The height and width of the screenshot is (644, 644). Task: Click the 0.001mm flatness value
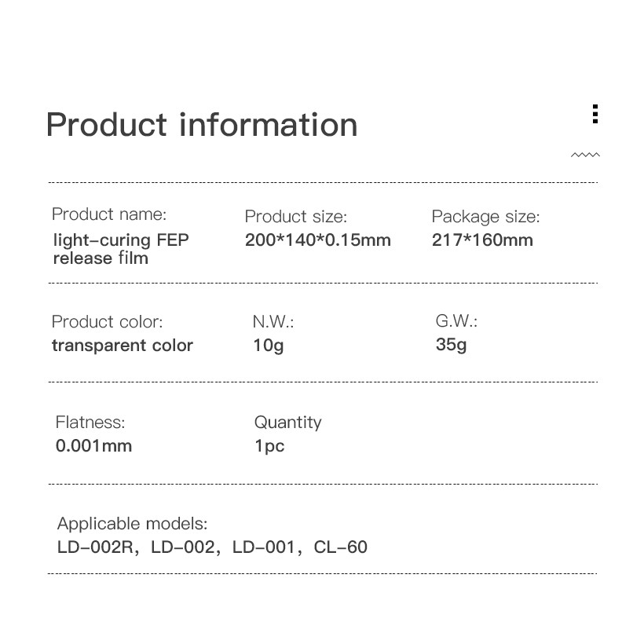tap(93, 446)
